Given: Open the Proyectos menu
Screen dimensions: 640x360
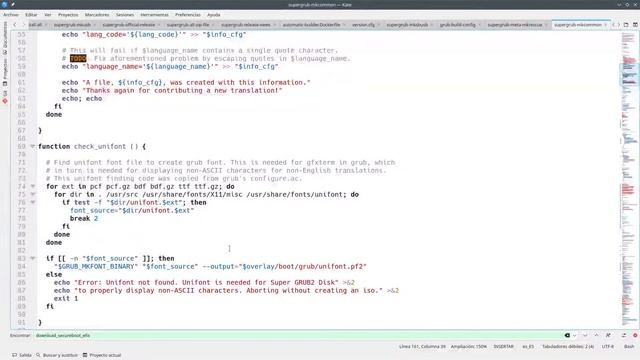Looking at the screenshot, I should tap(68, 15).
